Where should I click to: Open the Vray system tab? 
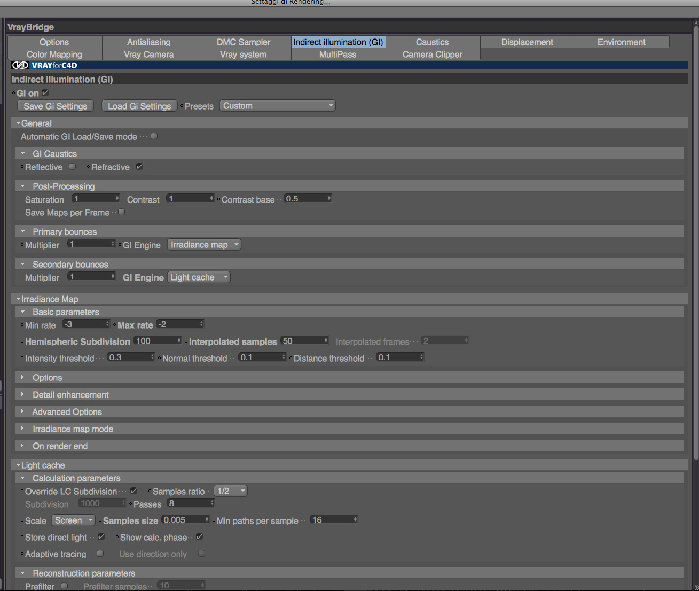point(243,54)
